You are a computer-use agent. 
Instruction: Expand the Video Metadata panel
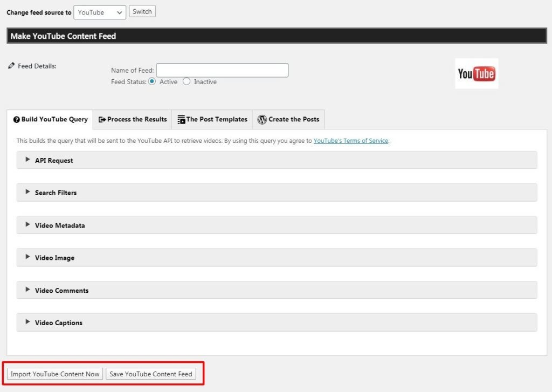(60, 225)
